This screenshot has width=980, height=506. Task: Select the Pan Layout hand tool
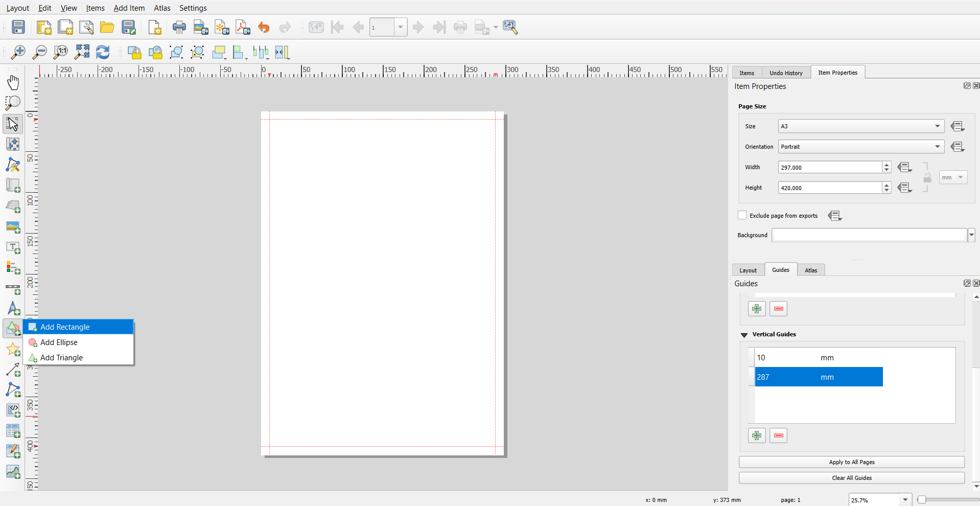pos(13,82)
